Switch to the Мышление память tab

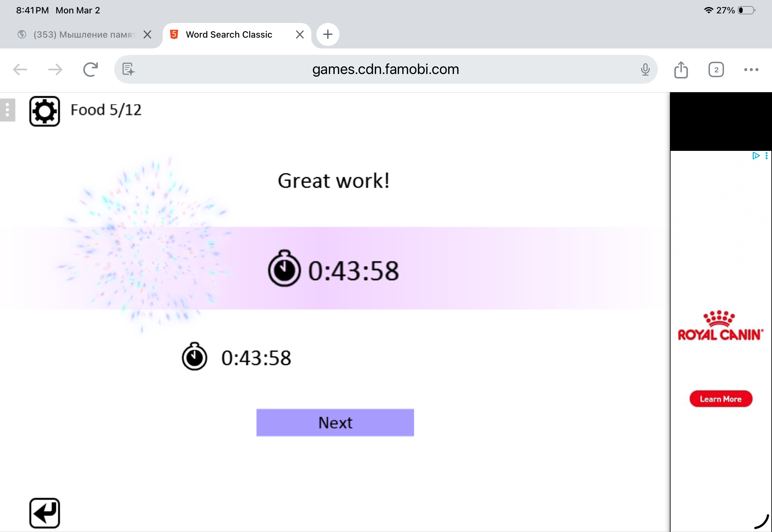[x=83, y=35]
